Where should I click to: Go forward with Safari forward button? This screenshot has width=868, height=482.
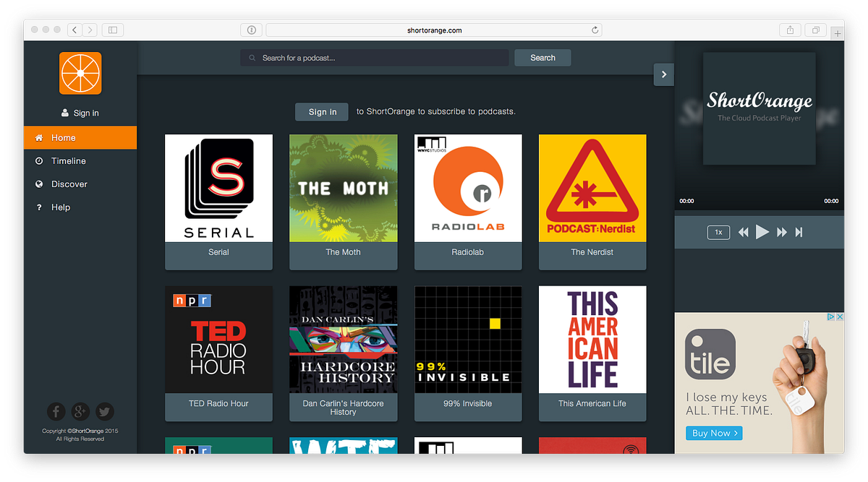click(90, 30)
